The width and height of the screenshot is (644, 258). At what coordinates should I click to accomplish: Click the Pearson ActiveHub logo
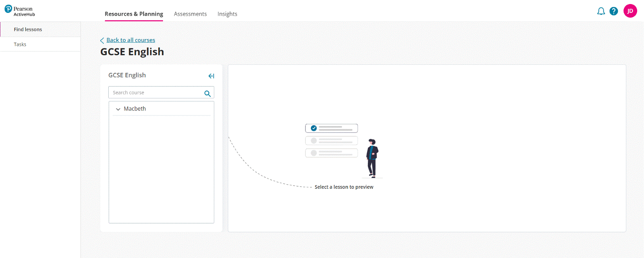pos(20,11)
